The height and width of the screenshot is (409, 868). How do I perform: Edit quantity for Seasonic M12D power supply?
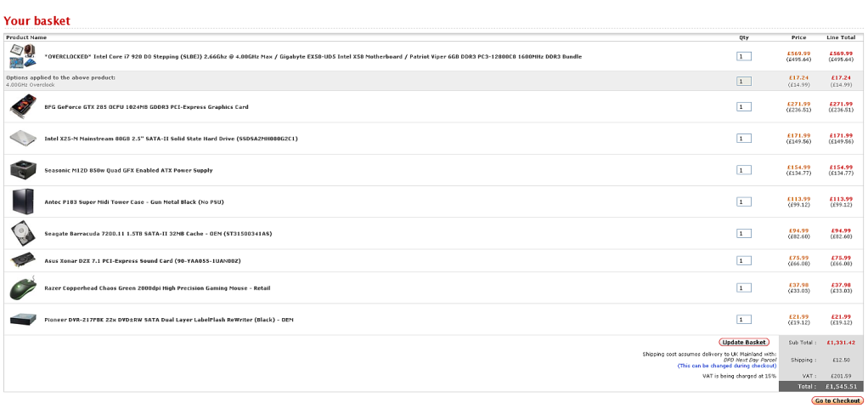pyautogui.click(x=743, y=170)
